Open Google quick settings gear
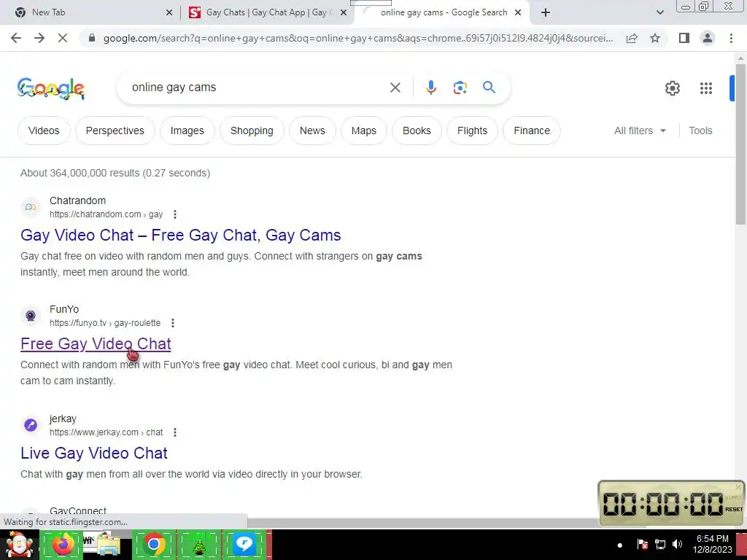The height and width of the screenshot is (560, 747). [672, 88]
